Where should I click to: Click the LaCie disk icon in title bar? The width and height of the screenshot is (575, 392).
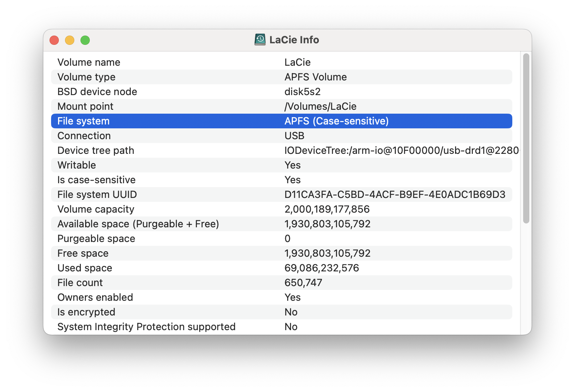[260, 39]
